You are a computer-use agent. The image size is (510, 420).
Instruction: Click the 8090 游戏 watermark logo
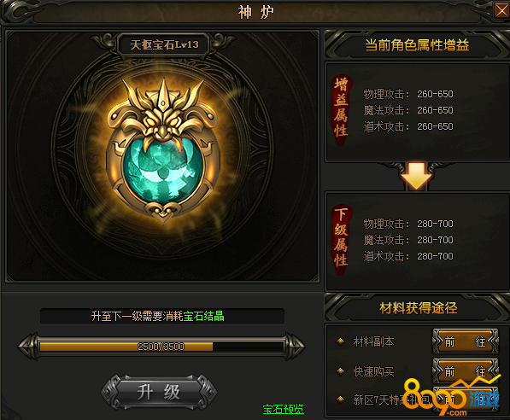451,397
